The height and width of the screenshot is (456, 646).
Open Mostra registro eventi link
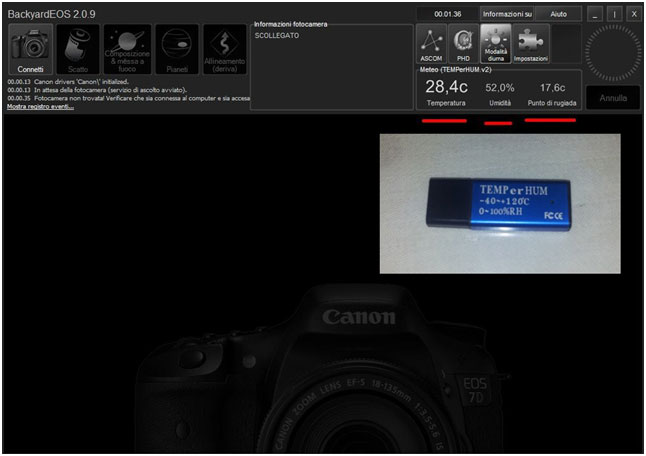click(40, 107)
